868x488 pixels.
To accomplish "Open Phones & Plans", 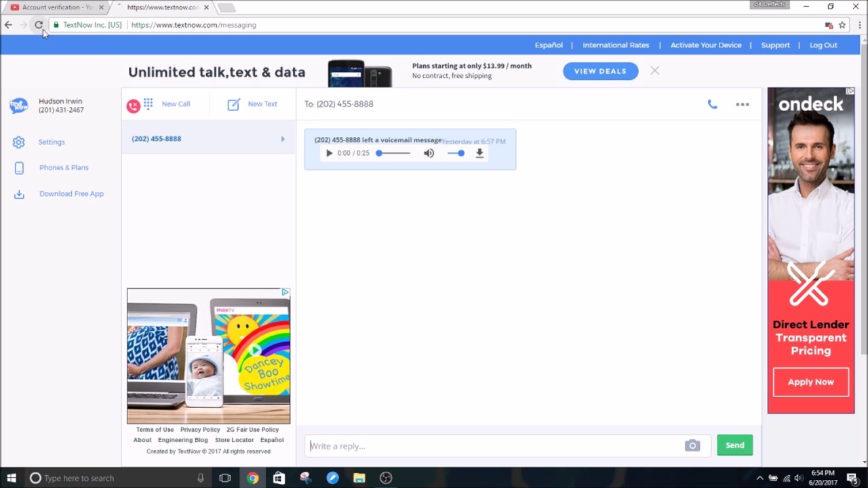I will (x=64, y=168).
